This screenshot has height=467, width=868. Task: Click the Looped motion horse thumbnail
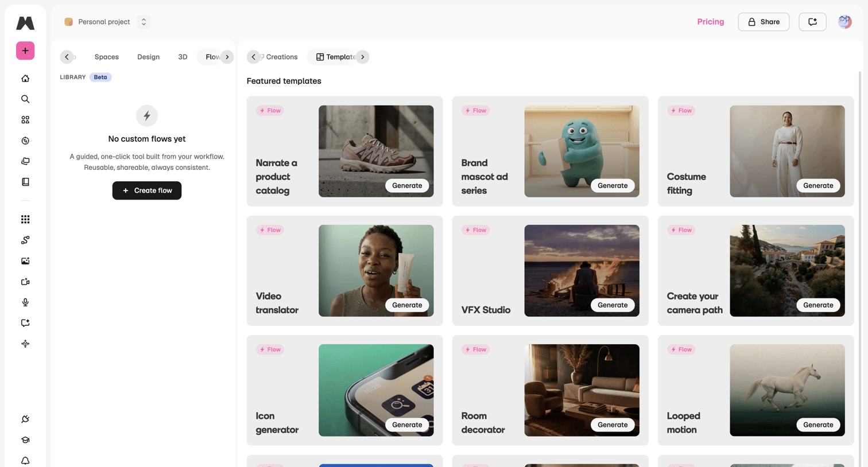click(787, 390)
